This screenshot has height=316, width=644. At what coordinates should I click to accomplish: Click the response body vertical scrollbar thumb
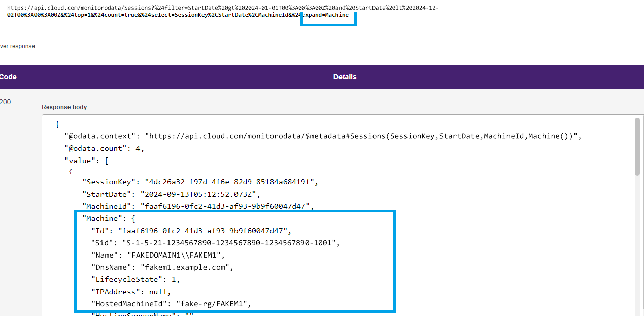[637, 147]
